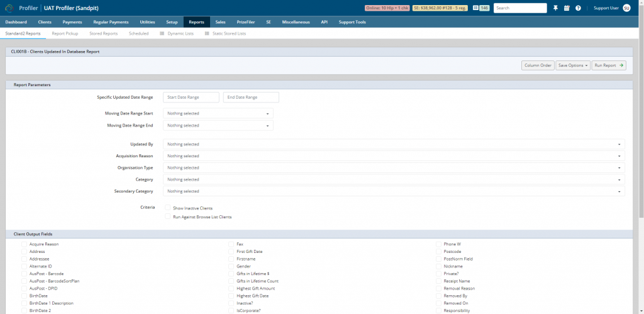Tick the Show Inactive Clients checkbox
This screenshot has width=644, height=314.
coord(167,208)
